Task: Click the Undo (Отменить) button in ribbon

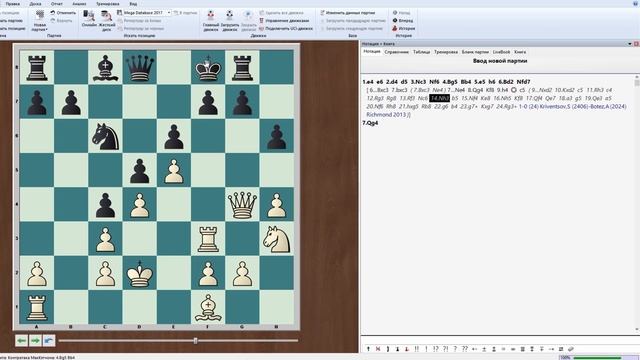Action: pyautogui.click(x=63, y=13)
